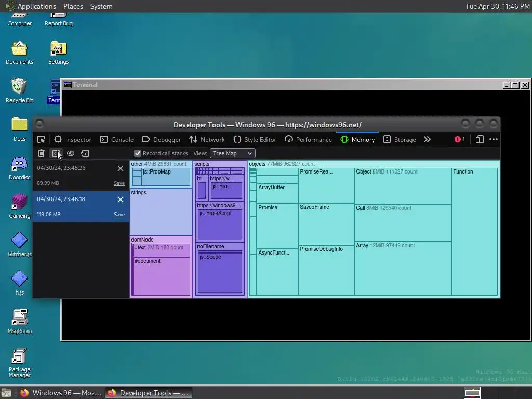This screenshot has width=532, height=399.
Task: Click Save link for the 119.06 MB snapshot
Action: pyautogui.click(x=119, y=215)
